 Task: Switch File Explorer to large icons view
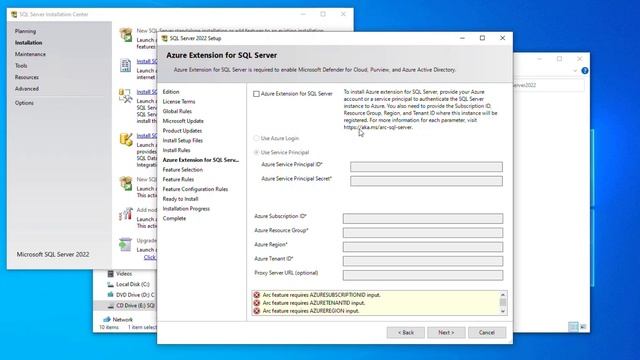click(x=583, y=327)
